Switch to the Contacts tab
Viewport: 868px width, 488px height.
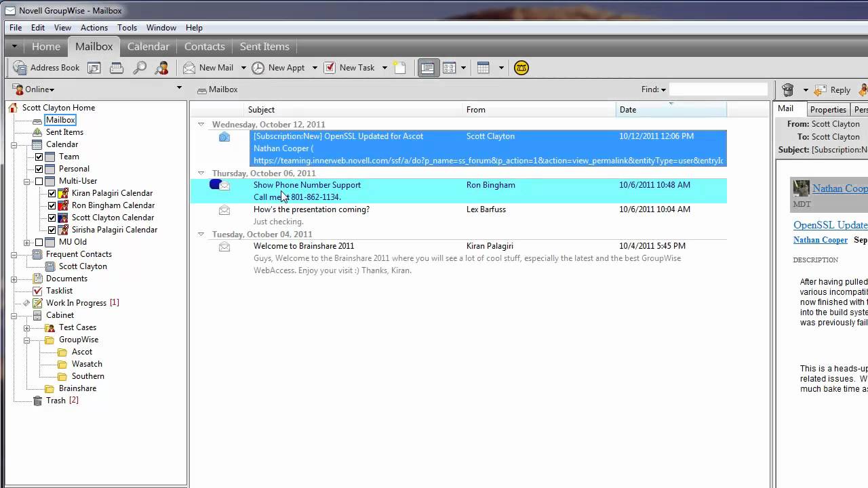coord(204,47)
